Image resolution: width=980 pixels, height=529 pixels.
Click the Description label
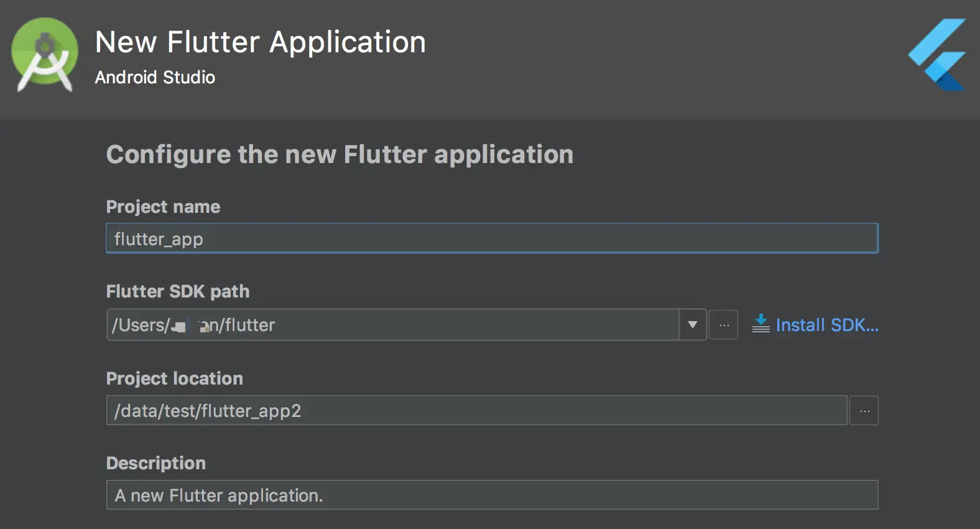coord(155,463)
